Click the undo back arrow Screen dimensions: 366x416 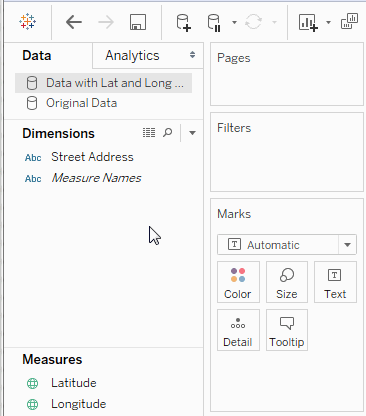(74, 22)
